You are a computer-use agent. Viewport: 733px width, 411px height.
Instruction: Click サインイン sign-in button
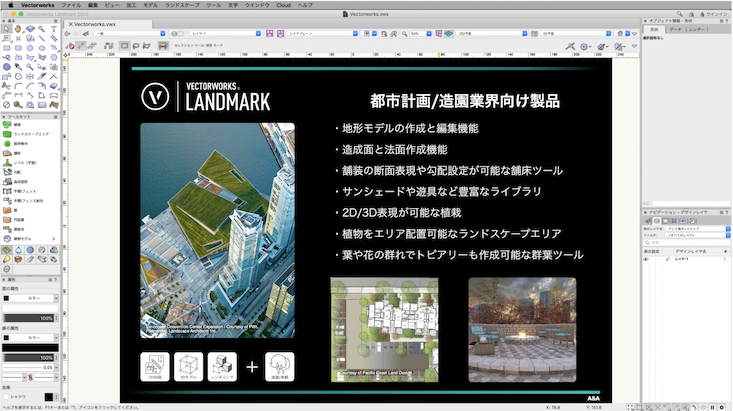click(713, 14)
